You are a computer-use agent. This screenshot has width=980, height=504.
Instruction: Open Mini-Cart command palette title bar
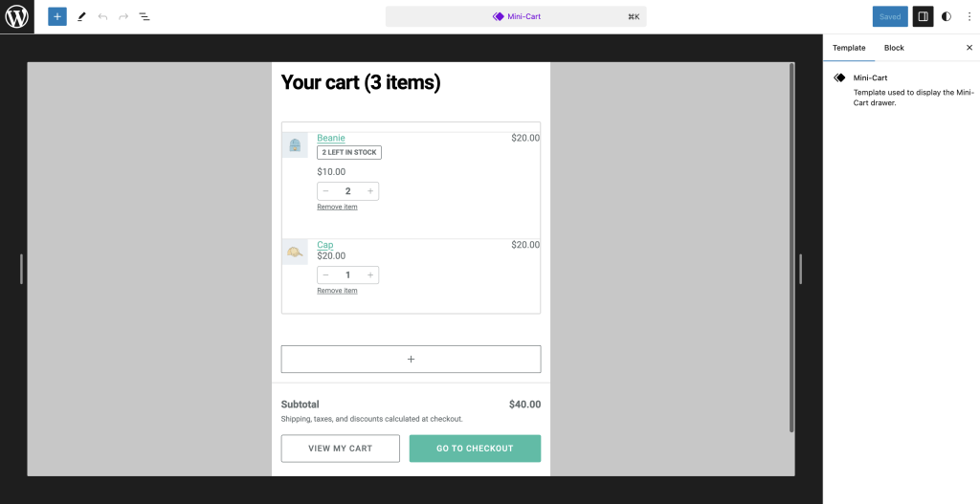[x=516, y=16]
